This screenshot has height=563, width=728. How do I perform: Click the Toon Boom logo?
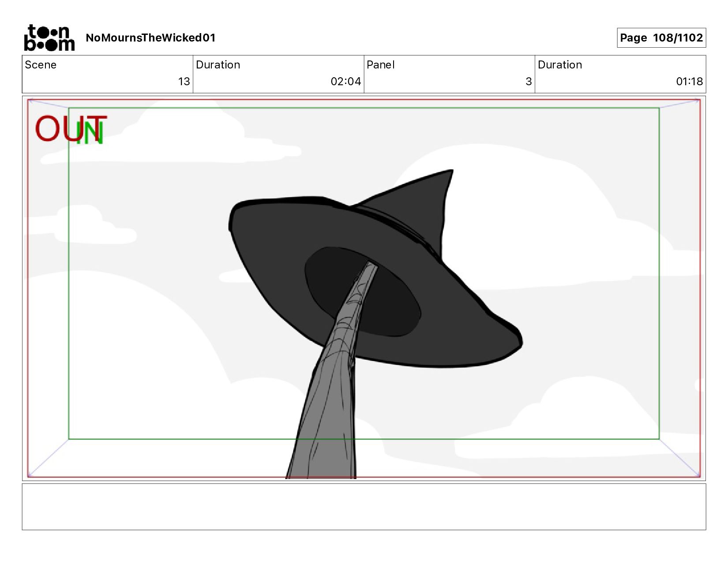click(x=49, y=38)
